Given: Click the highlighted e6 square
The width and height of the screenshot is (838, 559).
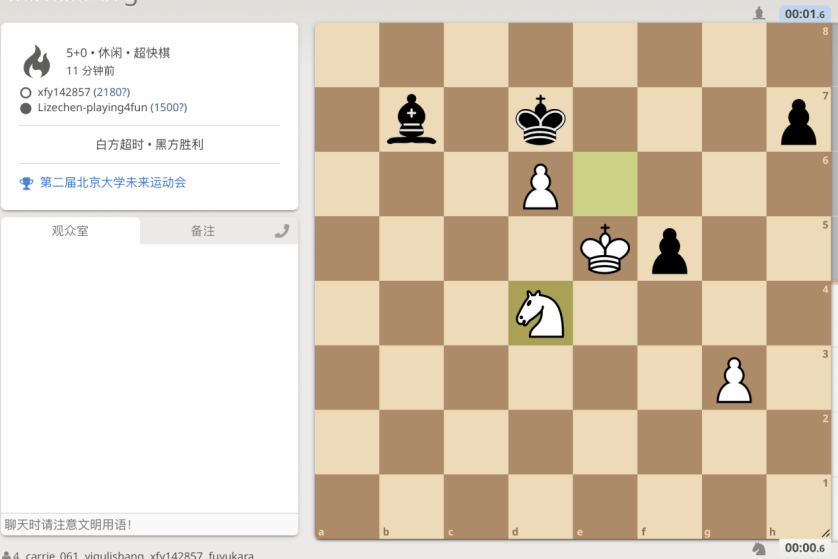Looking at the screenshot, I should (x=605, y=184).
